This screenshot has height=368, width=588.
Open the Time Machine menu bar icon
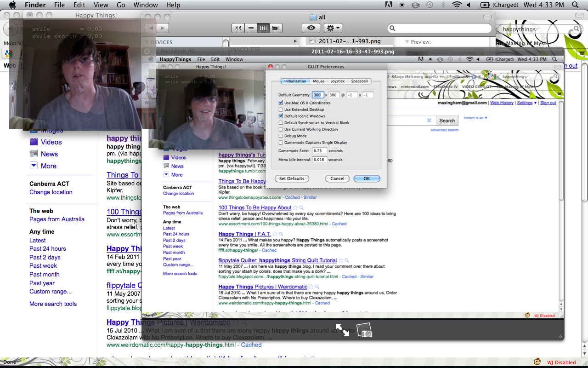click(429, 5)
